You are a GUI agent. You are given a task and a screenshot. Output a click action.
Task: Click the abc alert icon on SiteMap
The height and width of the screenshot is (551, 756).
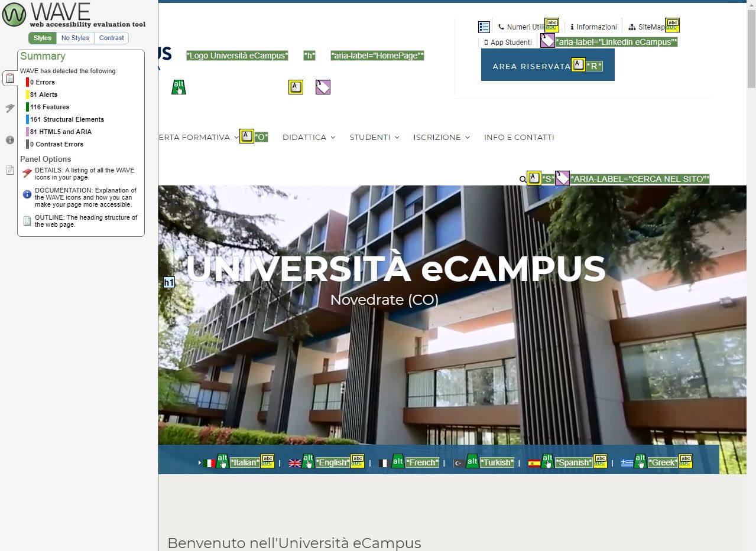pos(672,25)
